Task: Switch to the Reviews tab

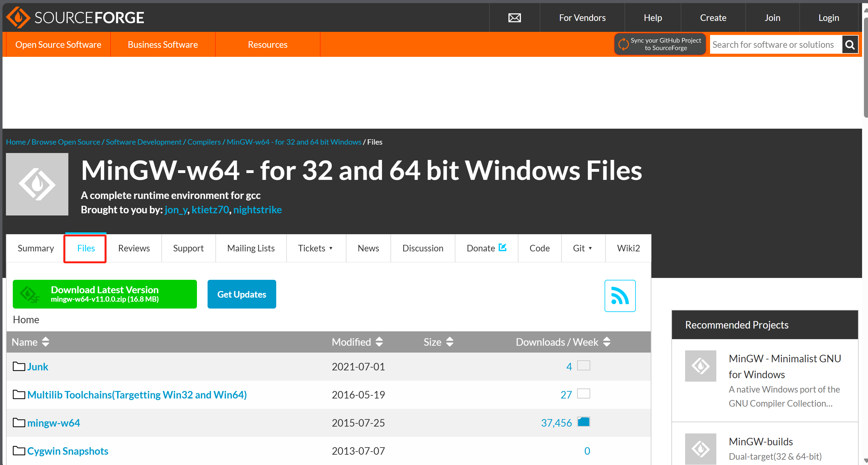Action: 134,248
